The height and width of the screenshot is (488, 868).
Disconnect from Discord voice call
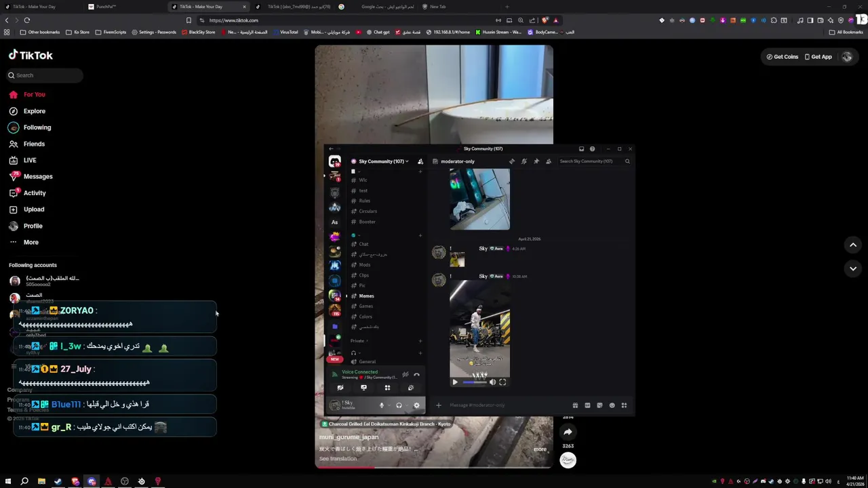click(416, 374)
